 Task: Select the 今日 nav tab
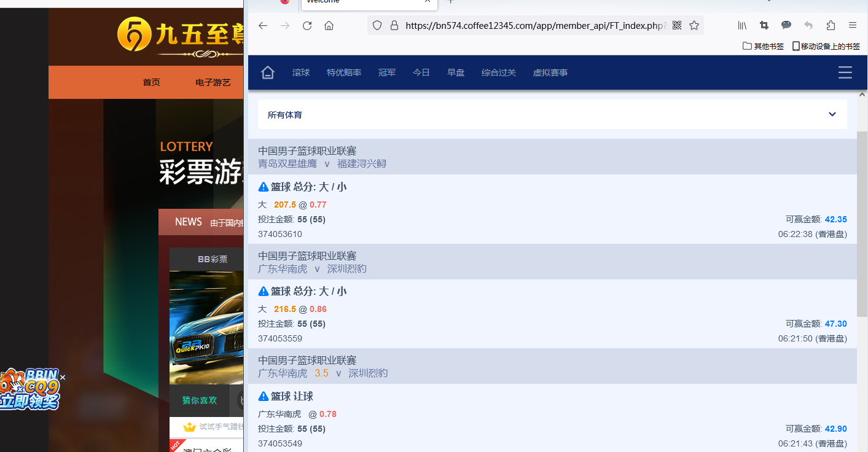tap(421, 72)
